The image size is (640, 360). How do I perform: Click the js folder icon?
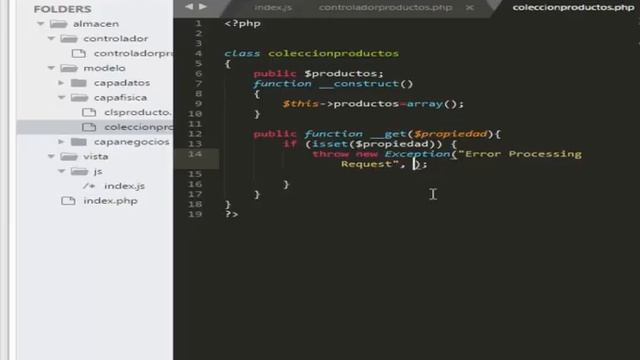pyautogui.click(x=79, y=171)
